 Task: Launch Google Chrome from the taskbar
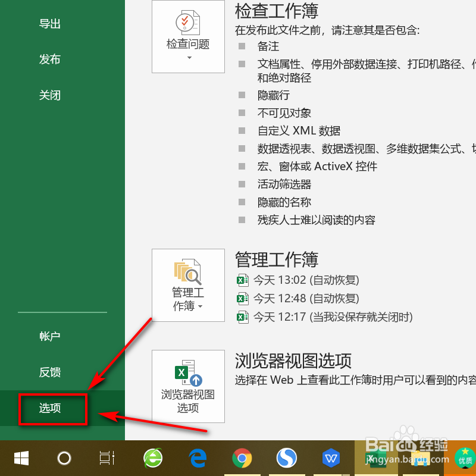pos(242,458)
